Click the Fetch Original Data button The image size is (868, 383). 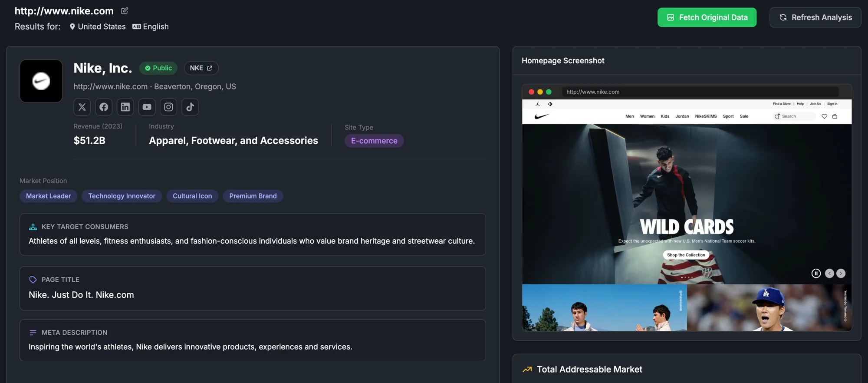tap(707, 17)
